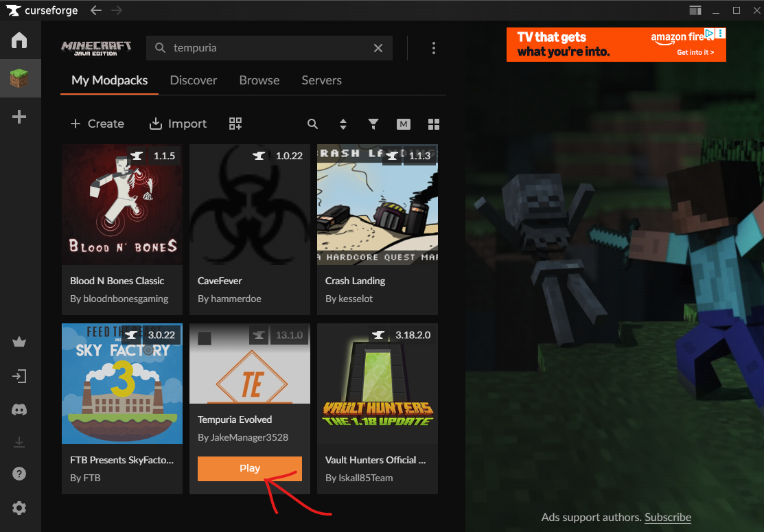
Task: Navigate forward with the right arrow
Action: [x=117, y=10]
